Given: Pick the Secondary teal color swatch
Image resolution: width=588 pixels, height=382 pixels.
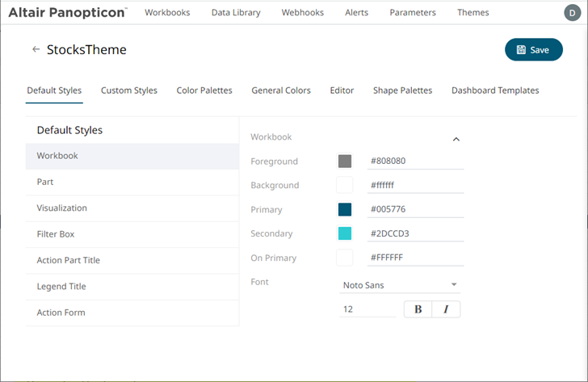Looking at the screenshot, I should point(345,234).
